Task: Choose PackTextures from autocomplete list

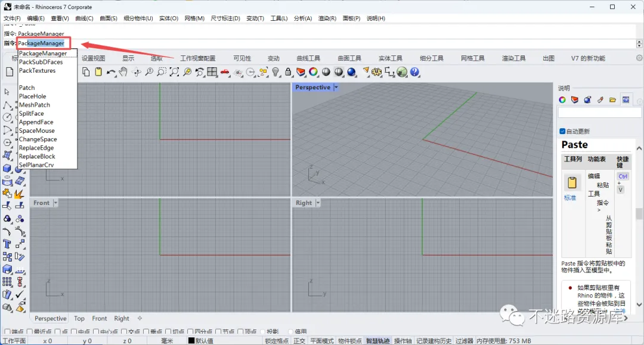Action: 37,70
